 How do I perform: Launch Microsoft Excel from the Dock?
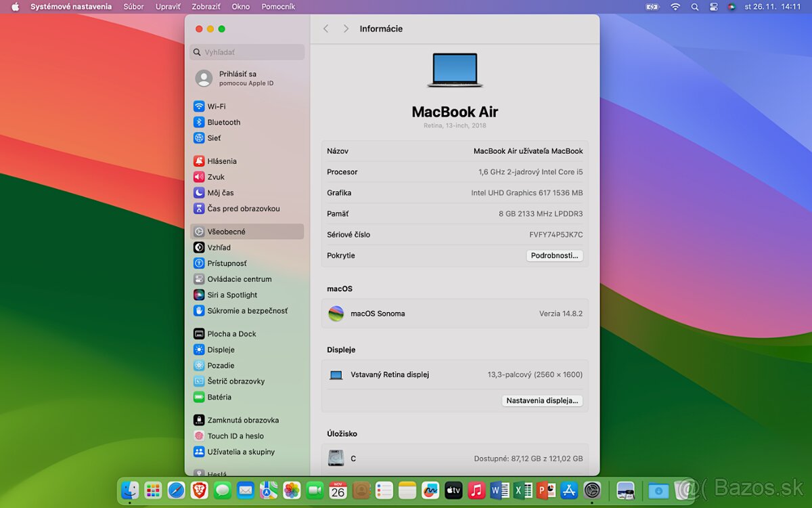click(x=522, y=490)
